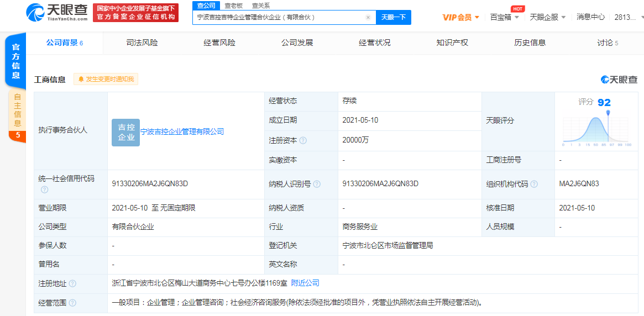Click the help icon next to 纳税人识别号
Image resolution: width=644 pixels, height=316 pixels.
pos(317,185)
